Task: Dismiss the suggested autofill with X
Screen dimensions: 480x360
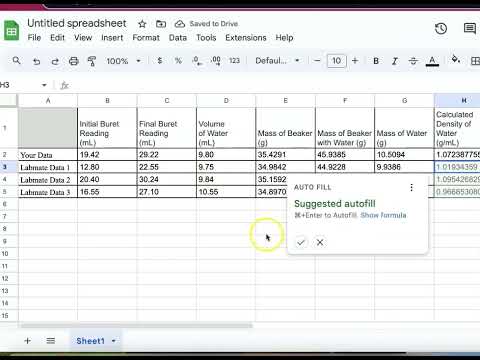Action: (x=320, y=242)
